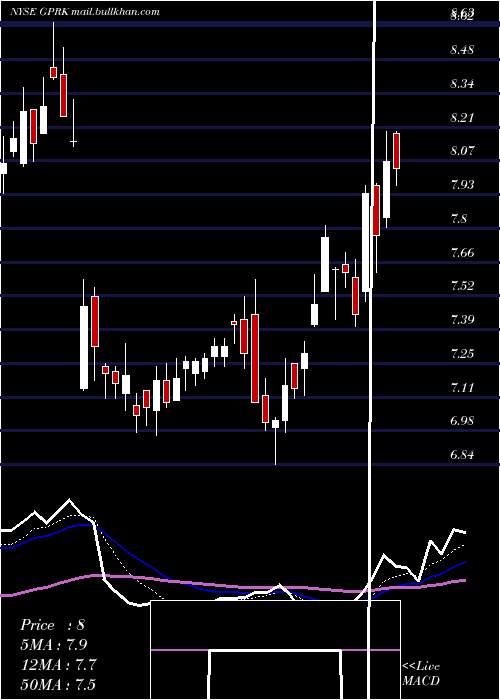Click the 50MA : 7.5 readout
The width and height of the screenshot is (500, 700).
pyautogui.click(x=58, y=684)
